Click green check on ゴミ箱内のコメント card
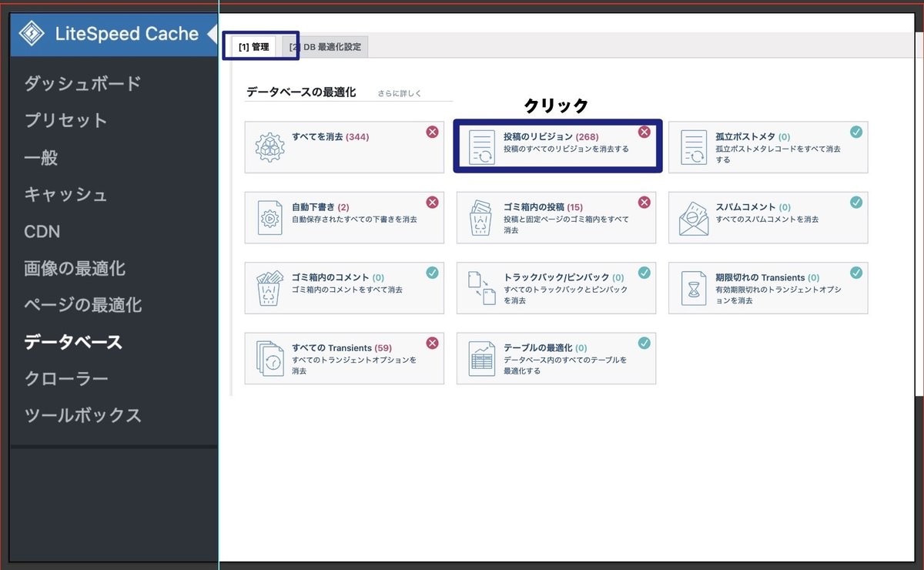This screenshot has width=924, height=570. point(432,272)
